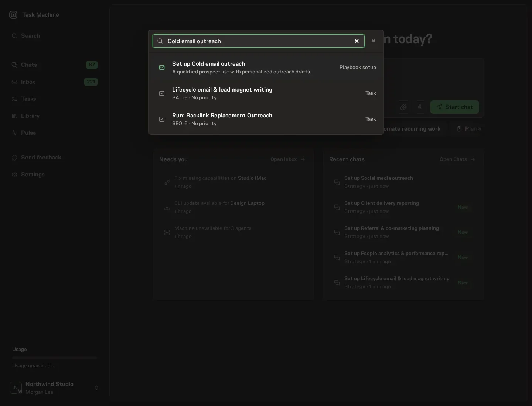Click the Start chat button
This screenshot has width=532, height=406.
(x=454, y=107)
